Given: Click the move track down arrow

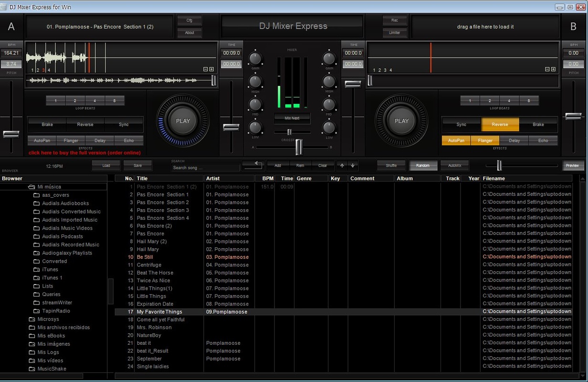Looking at the screenshot, I should pos(353,166).
